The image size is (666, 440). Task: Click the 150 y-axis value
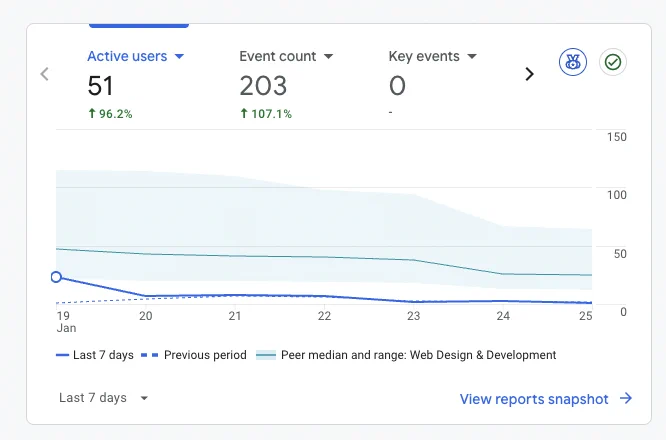point(617,137)
